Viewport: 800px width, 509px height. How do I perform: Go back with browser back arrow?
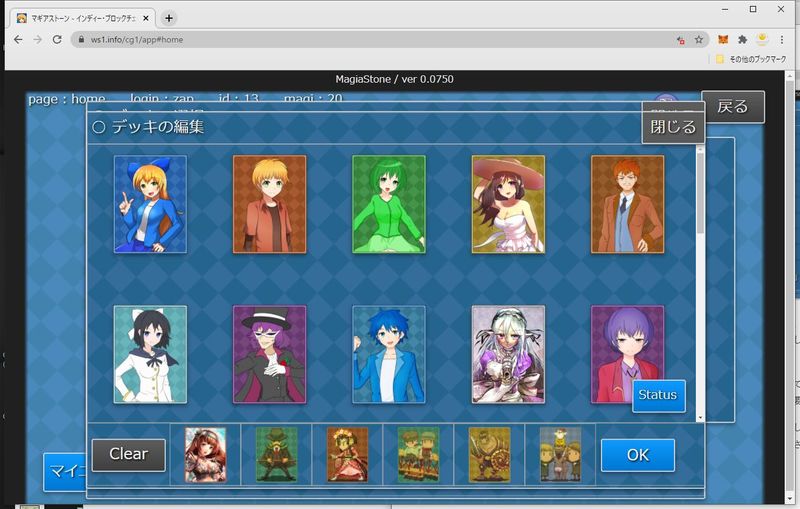[18, 39]
